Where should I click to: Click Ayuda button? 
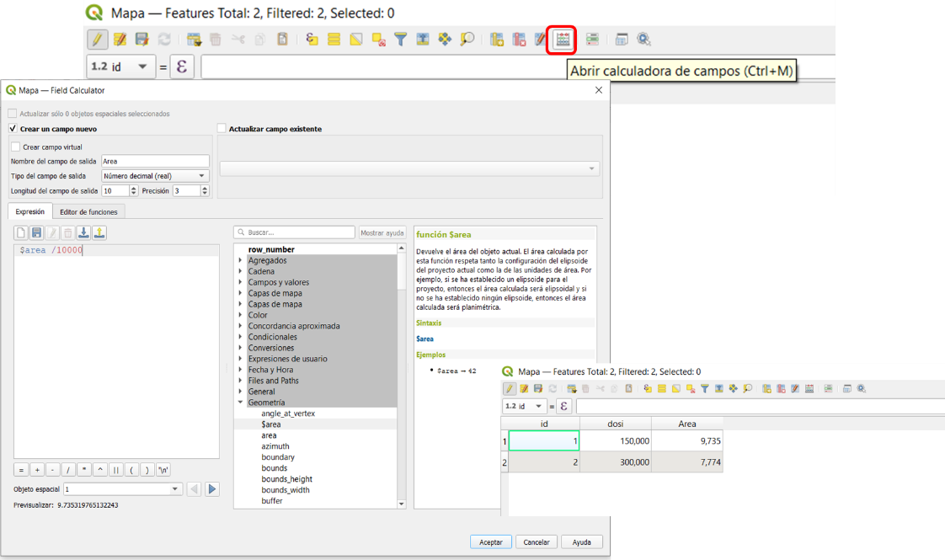point(582,542)
